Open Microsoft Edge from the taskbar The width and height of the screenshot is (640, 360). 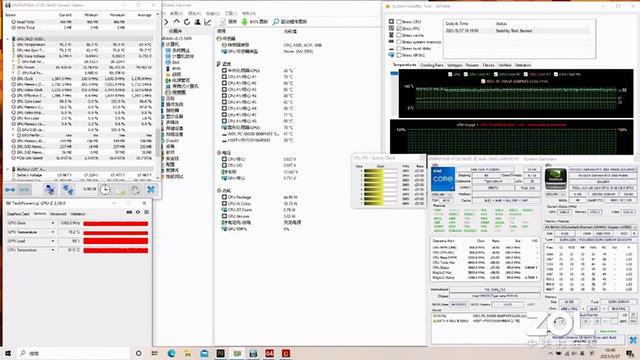tap(171, 353)
